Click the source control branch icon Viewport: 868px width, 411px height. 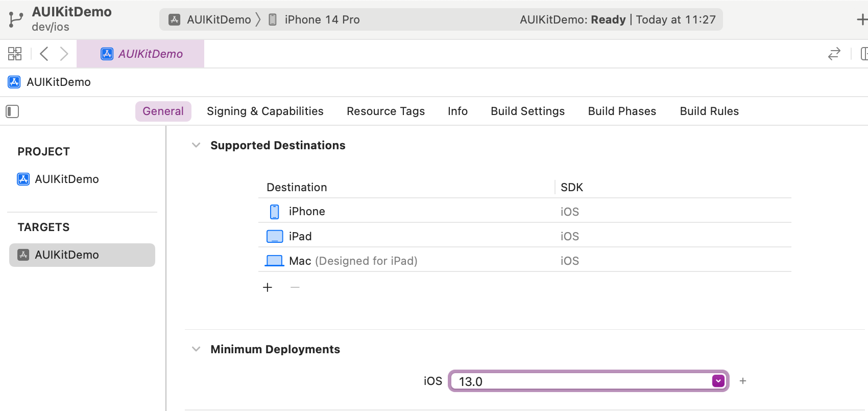(x=16, y=19)
